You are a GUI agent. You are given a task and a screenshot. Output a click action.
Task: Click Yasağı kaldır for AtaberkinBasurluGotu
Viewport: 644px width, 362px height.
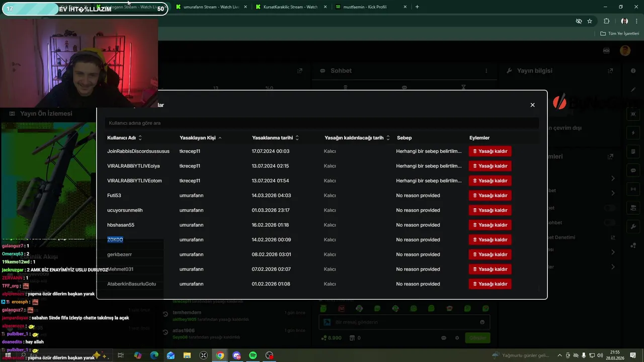pyautogui.click(x=490, y=284)
